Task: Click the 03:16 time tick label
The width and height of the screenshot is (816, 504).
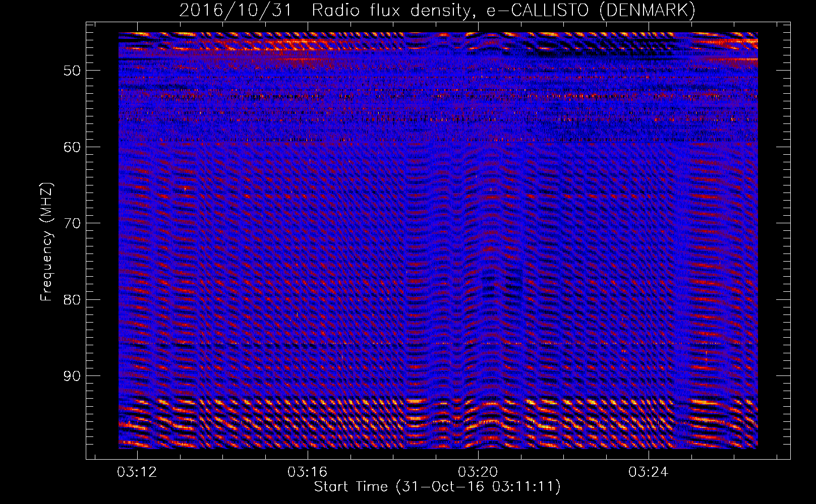Action: point(308,472)
